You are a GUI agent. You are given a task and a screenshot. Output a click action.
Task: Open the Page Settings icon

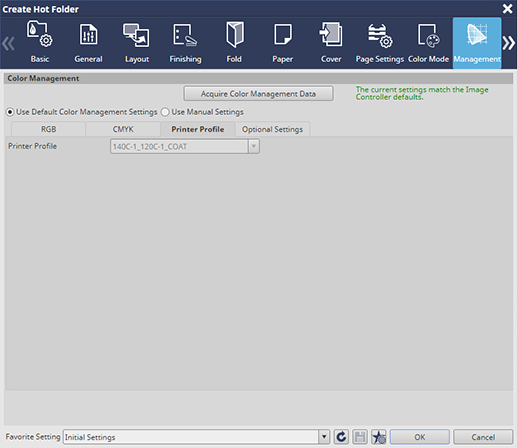pyautogui.click(x=380, y=43)
